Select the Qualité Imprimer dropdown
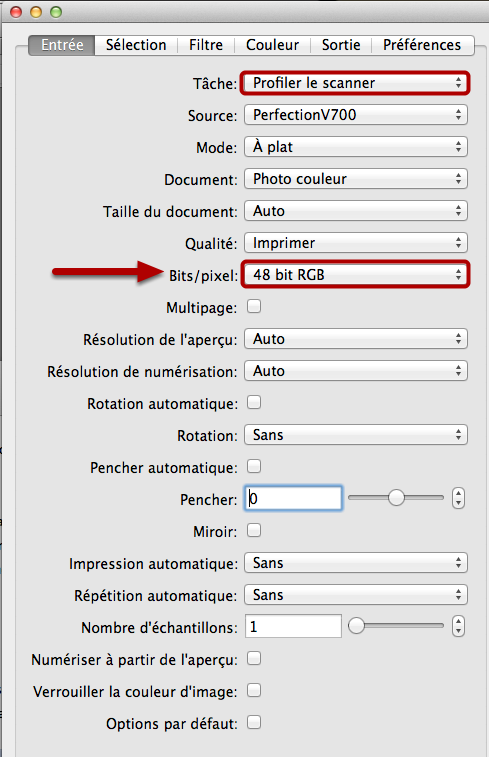Viewport: 489px width, 757px height. coord(355,243)
